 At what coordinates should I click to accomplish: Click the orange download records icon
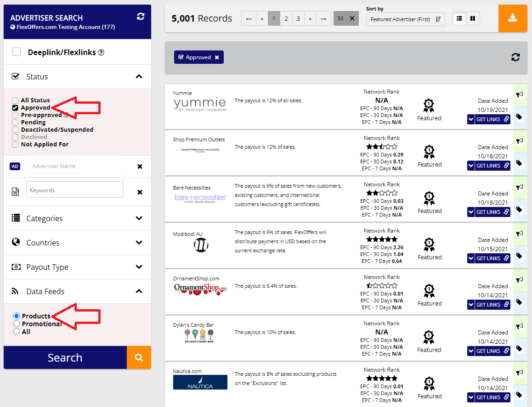[x=513, y=18]
